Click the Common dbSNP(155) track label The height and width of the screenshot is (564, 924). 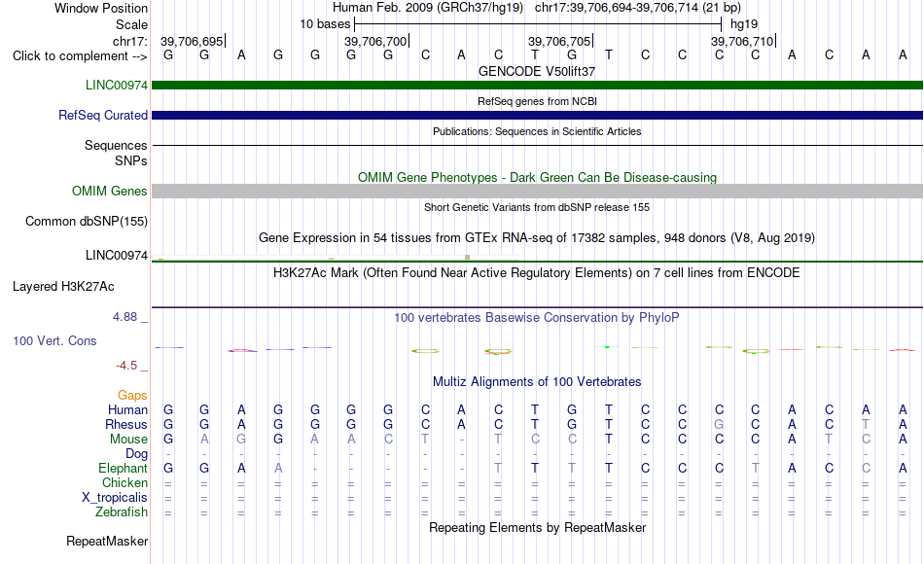pyautogui.click(x=86, y=222)
